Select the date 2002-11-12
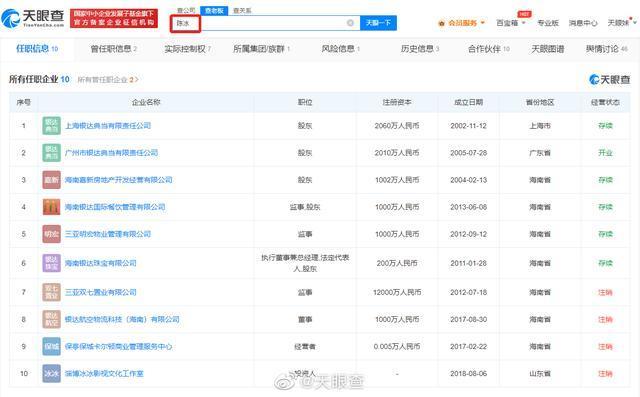Viewport: 640px width, 397px height. point(469,126)
